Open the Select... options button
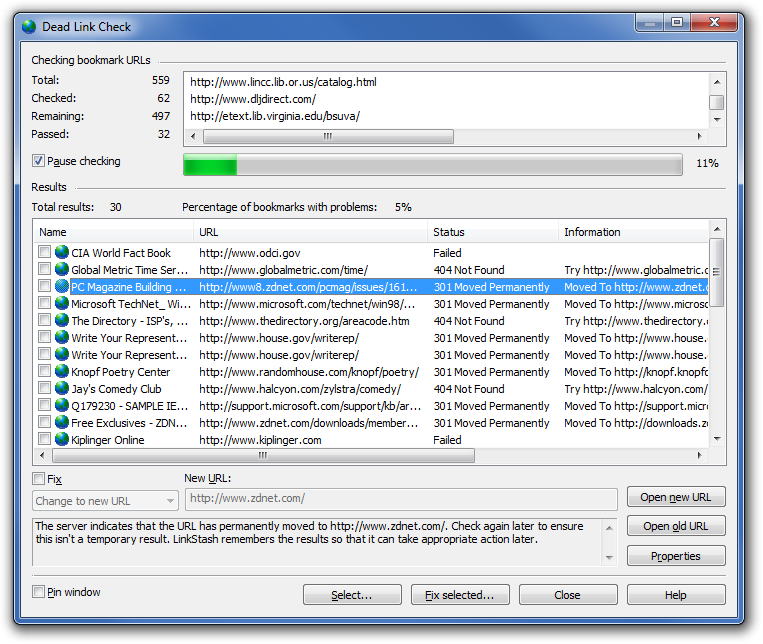The width and height of the screenshot is (763, 644). pos(352,595)
